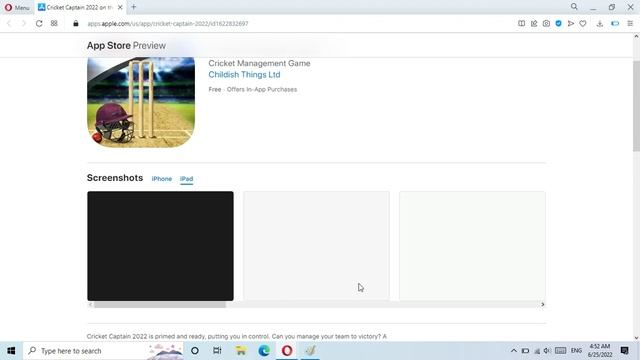Click the apps.apple.com address bar

click(x=168, y=24)
